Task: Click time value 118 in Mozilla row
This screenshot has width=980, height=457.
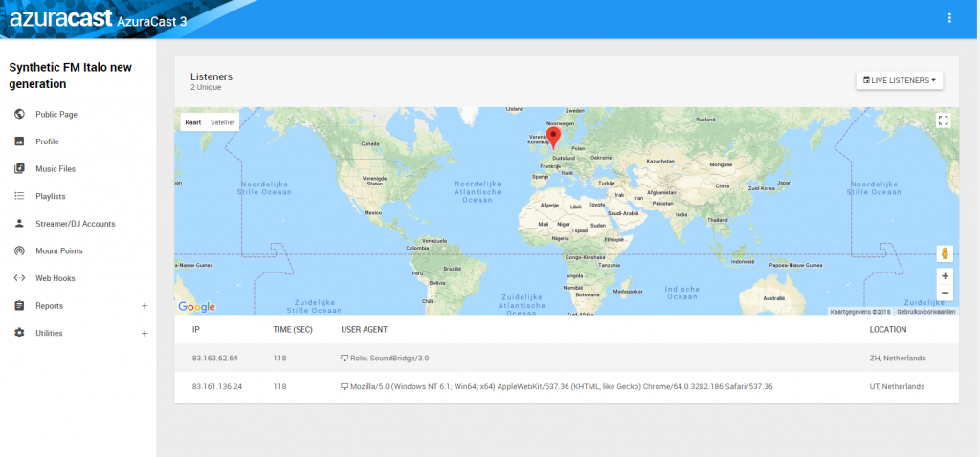Action: (279, 386)
